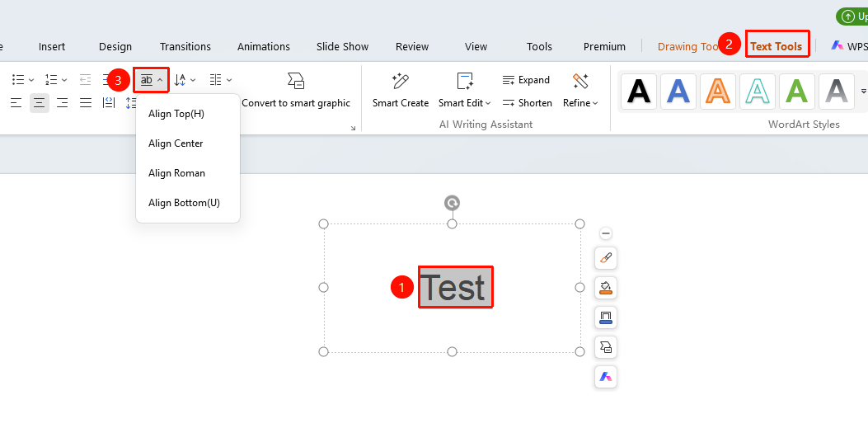Switch to Text Tools tab

(x=777, y=46)
